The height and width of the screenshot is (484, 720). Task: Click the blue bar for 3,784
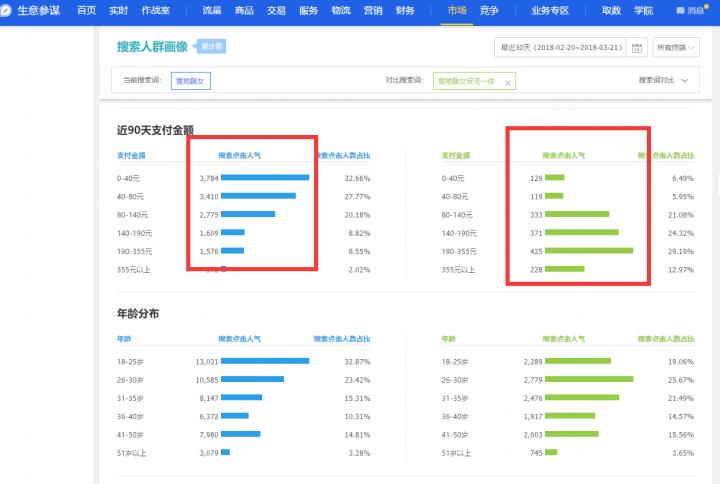click(265, 177)
